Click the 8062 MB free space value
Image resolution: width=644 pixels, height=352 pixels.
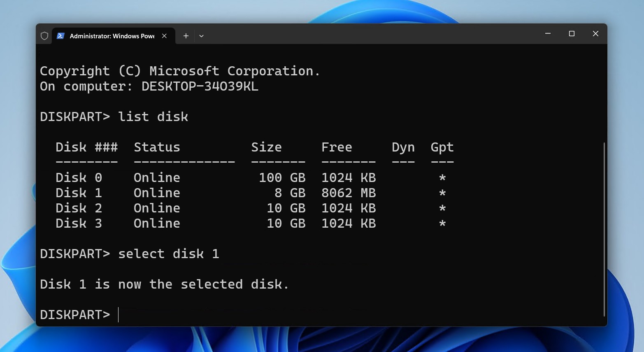348,193
